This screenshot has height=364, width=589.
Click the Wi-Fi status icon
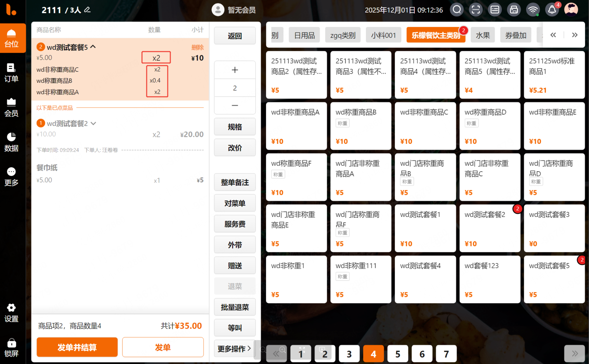[x=533, y=10]
